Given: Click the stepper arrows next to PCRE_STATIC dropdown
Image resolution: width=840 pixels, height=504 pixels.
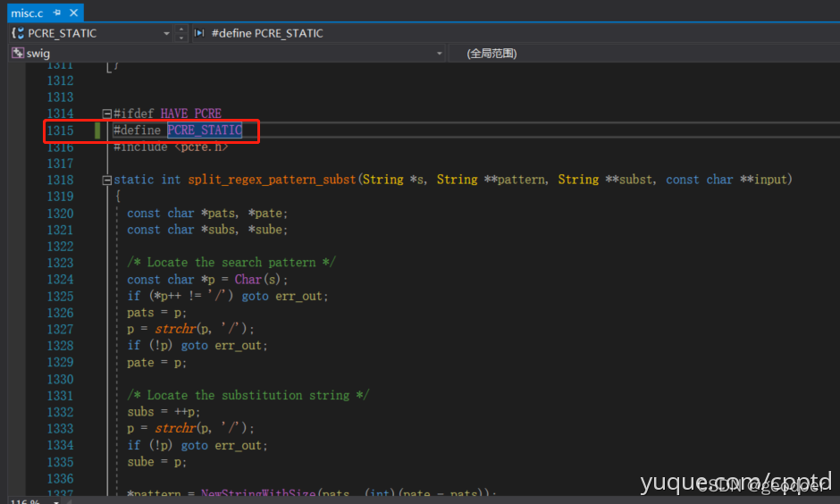Looking at the screenshot, I should [181, 33].
